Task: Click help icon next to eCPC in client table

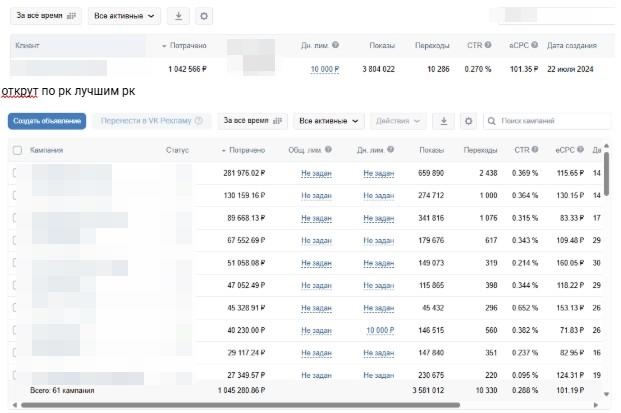Action: click(x=534, y=45)
